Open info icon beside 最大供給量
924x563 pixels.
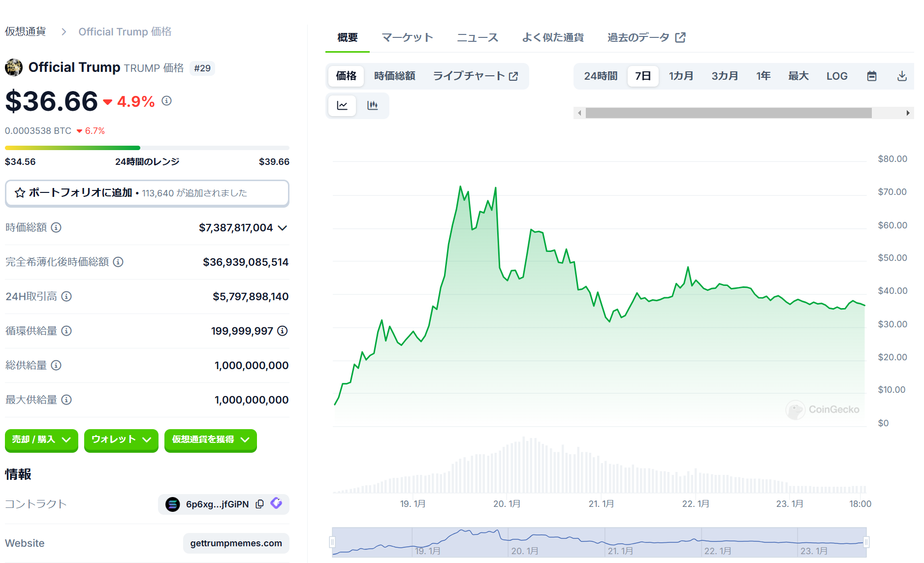point(66,400)
